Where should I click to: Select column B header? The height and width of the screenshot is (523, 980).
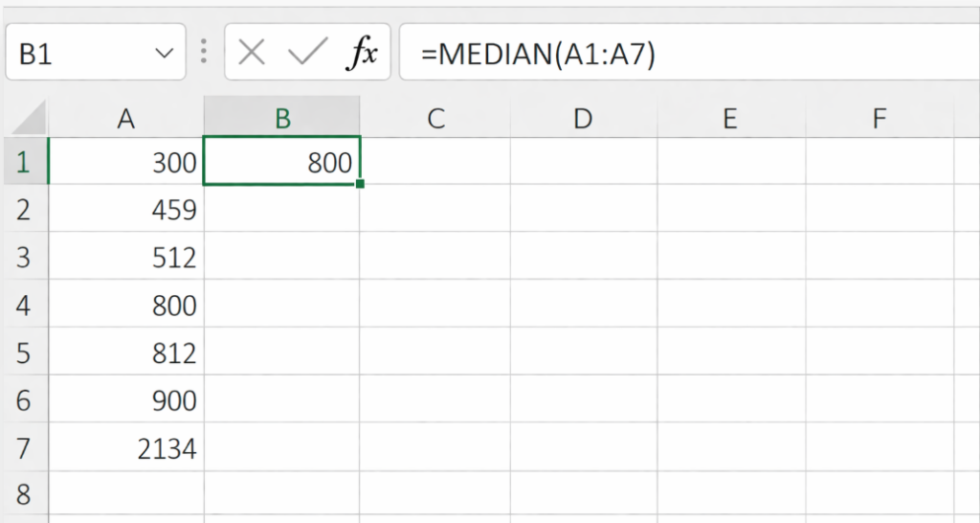(282, 119)
